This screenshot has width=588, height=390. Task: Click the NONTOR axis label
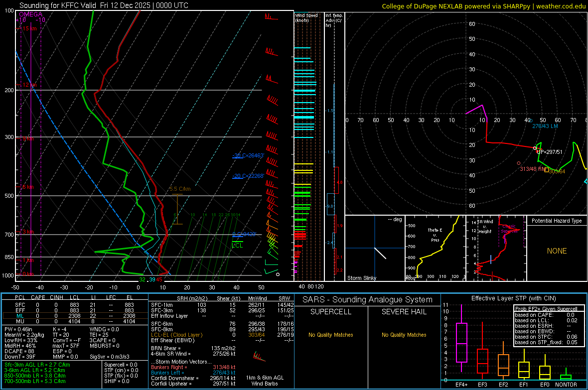point(566,385)
